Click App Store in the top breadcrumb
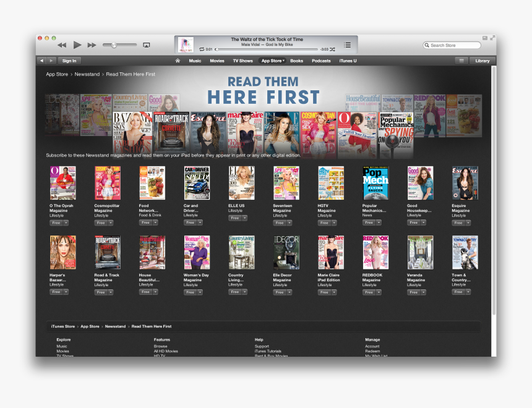Screen dimensions: 532x408 [x=57, y=74]
